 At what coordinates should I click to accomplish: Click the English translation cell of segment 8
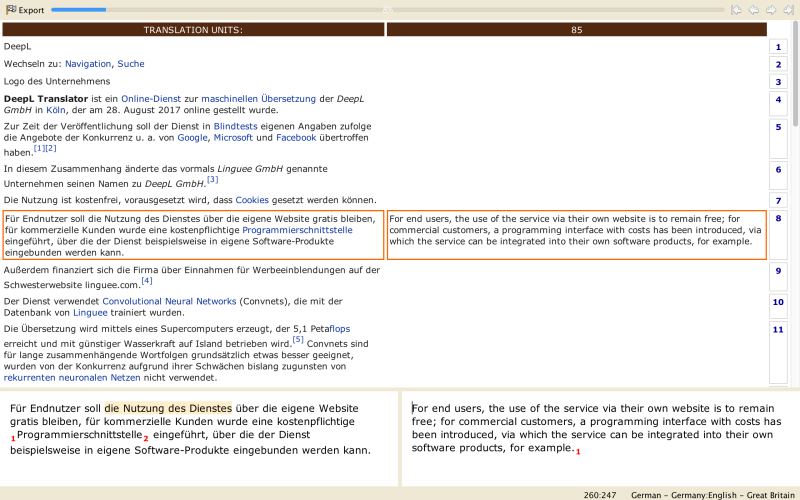click(x=577, y=235)
